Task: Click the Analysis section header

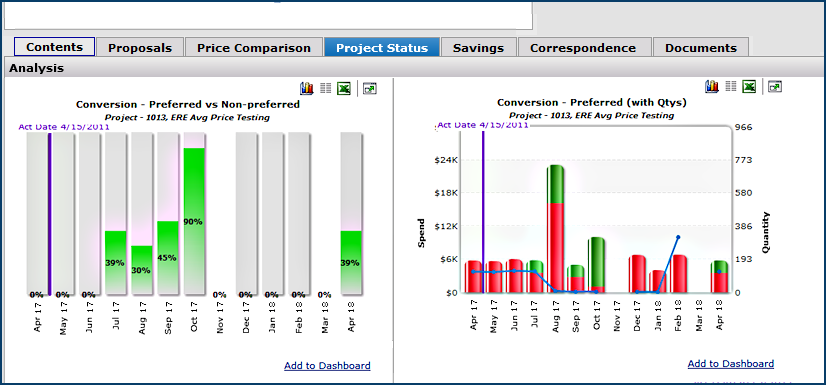Action: click(37, 68)
